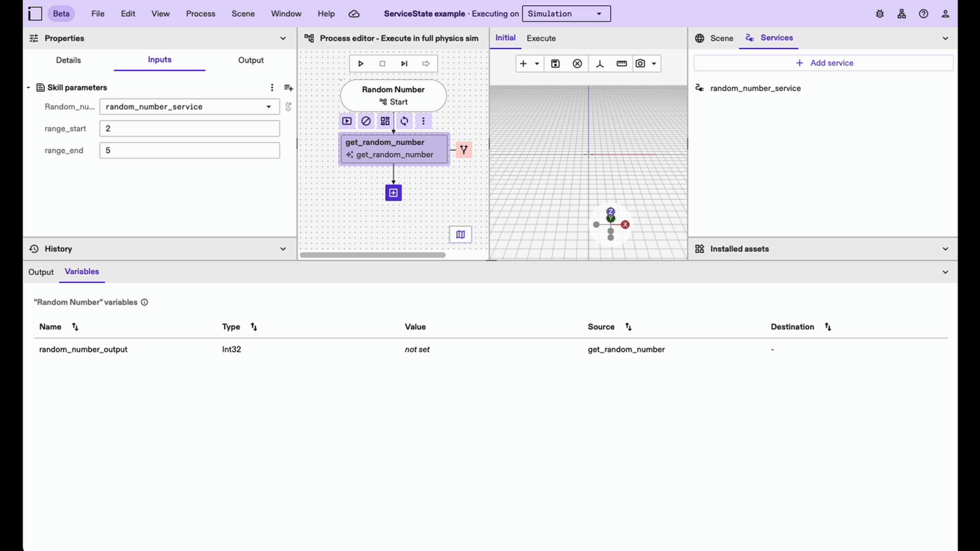Toggle sort on the Type column
This screenshot has width=980, height=551.
pos(254,327)
